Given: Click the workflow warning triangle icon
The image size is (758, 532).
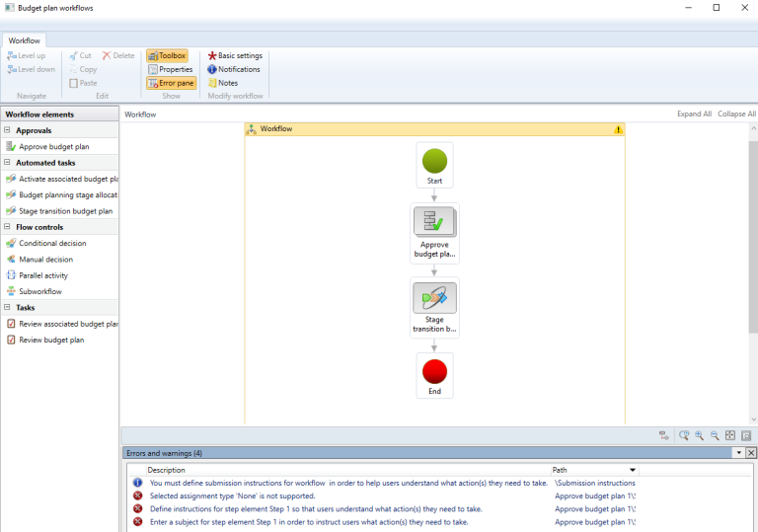Looking at the screenshot, I should [x=618, y=129].
